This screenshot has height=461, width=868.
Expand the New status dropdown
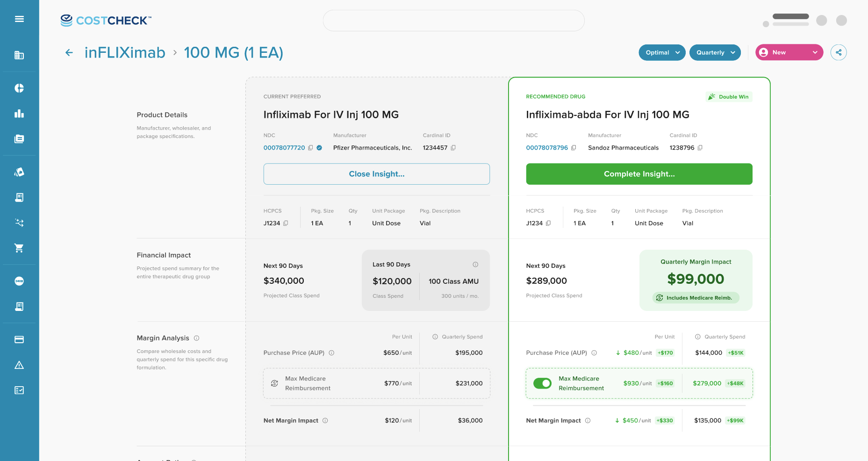click(789, 52)
